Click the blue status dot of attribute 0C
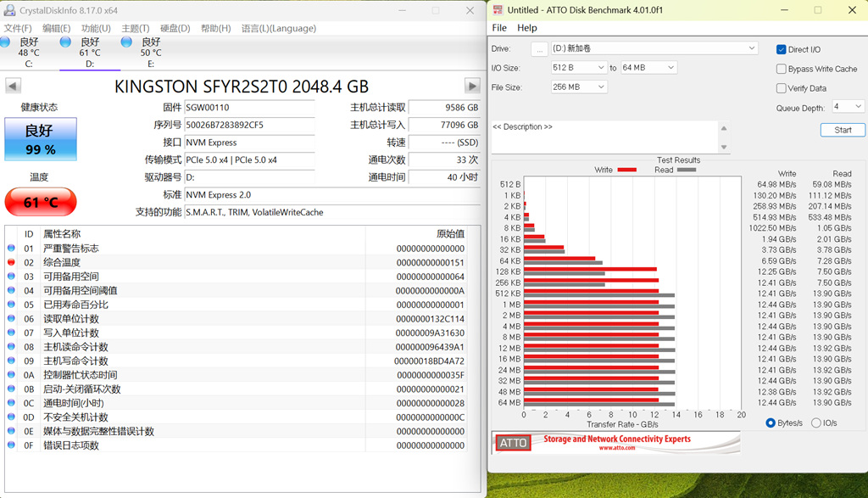The image size is (868, 498). pos(11,403)
